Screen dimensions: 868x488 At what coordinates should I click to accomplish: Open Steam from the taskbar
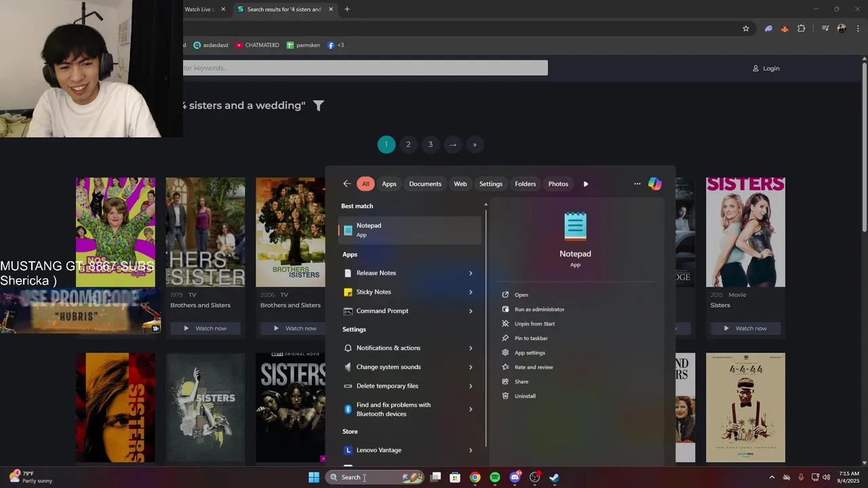tap(554, 477)
